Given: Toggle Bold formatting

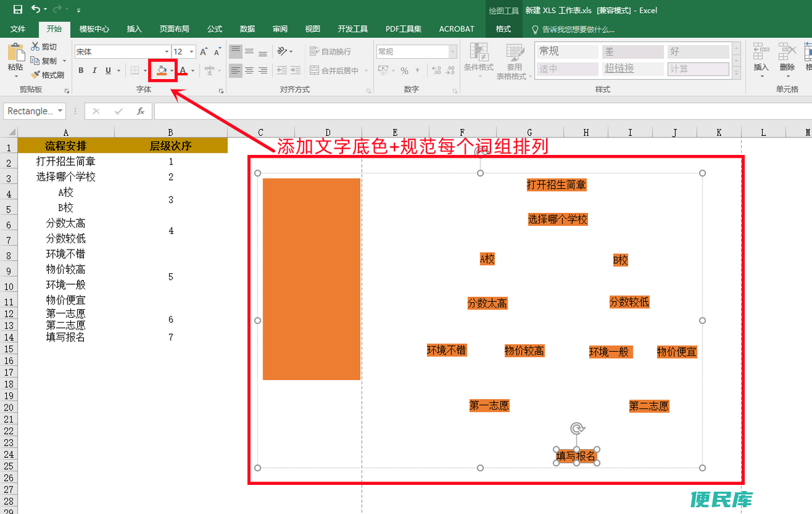Looking at the screenshot, I should pos(81,70).
